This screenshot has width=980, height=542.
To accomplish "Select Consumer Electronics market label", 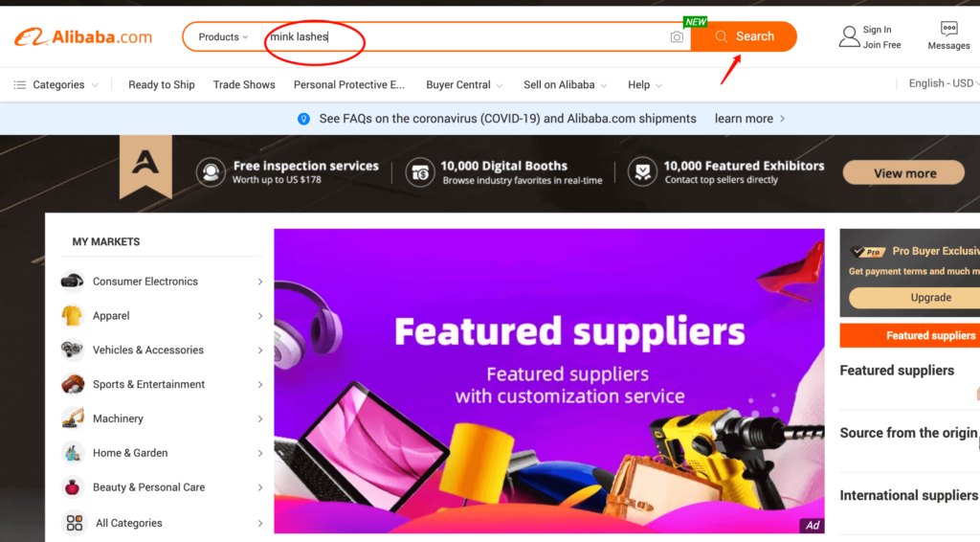I will tap(145, 282).
